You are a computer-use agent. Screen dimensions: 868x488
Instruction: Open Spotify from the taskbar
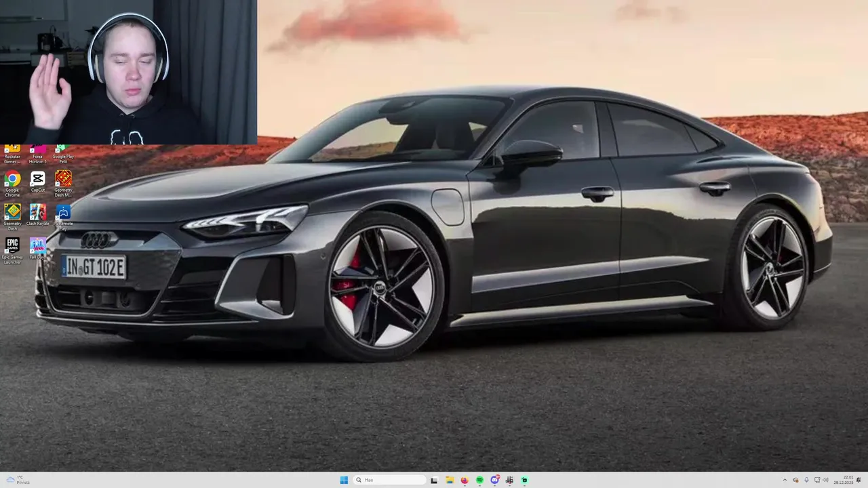tap(479, 480)
